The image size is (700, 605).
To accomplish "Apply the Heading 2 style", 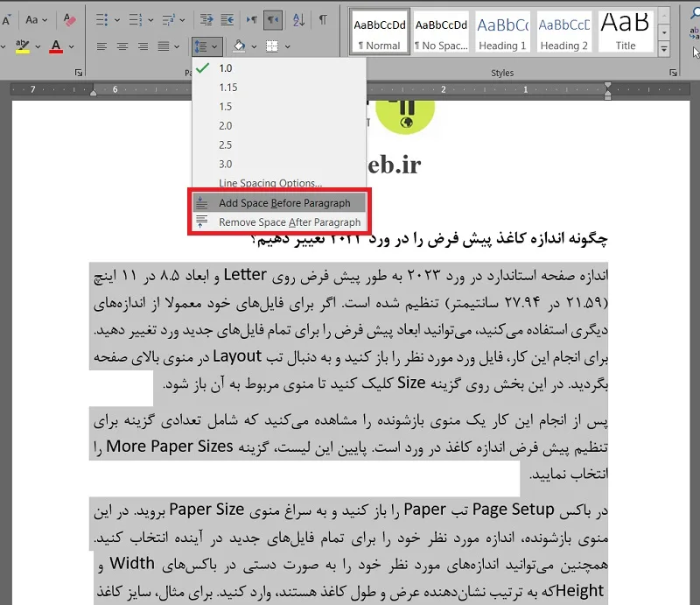I will (x=563, y=32).
